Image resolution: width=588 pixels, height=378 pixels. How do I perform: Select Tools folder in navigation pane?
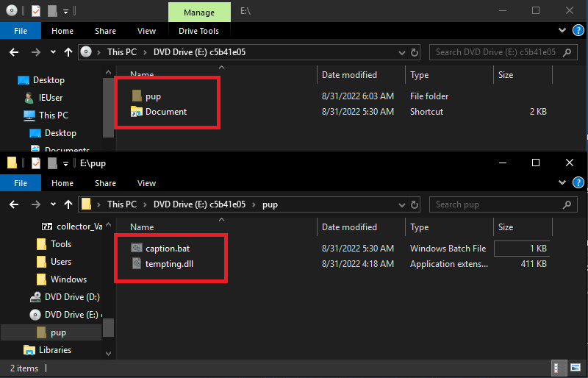click(x=61, y=244)
